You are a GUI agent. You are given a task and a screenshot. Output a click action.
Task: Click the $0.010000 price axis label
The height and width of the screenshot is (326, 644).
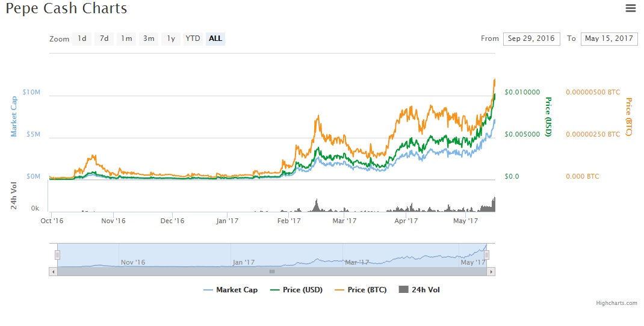click(522, 92)
